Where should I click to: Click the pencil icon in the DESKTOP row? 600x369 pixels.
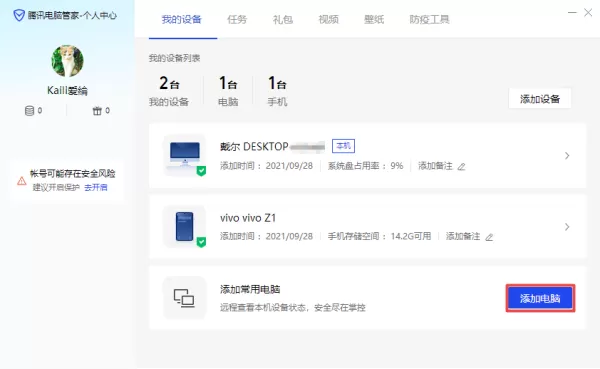462,167
